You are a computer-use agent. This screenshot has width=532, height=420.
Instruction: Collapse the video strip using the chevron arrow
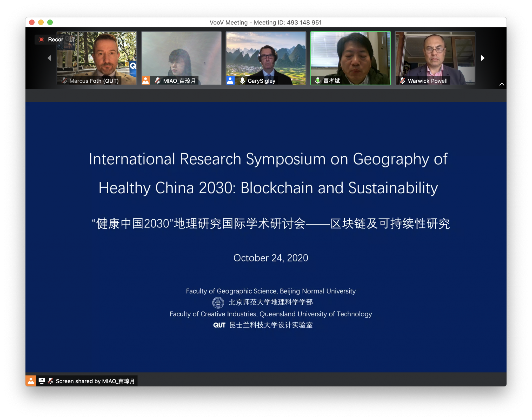[502, 84]
